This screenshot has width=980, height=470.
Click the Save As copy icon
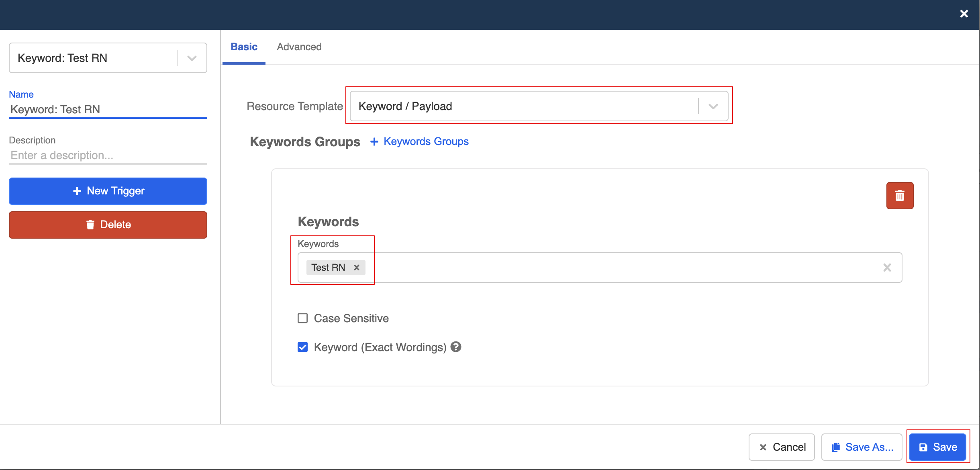click(836, 447)
